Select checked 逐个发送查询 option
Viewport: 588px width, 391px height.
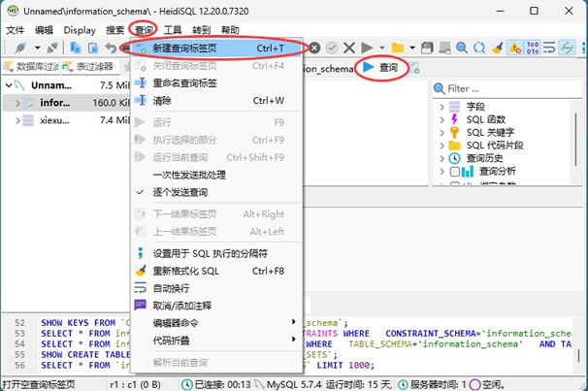[x=216, y=192]
